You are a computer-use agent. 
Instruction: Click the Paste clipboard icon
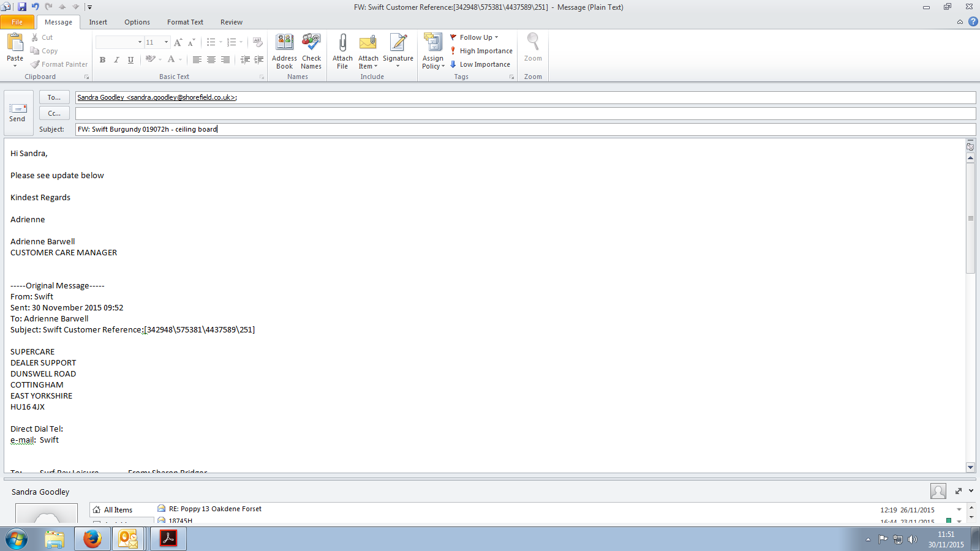click(x=15, y=42)
